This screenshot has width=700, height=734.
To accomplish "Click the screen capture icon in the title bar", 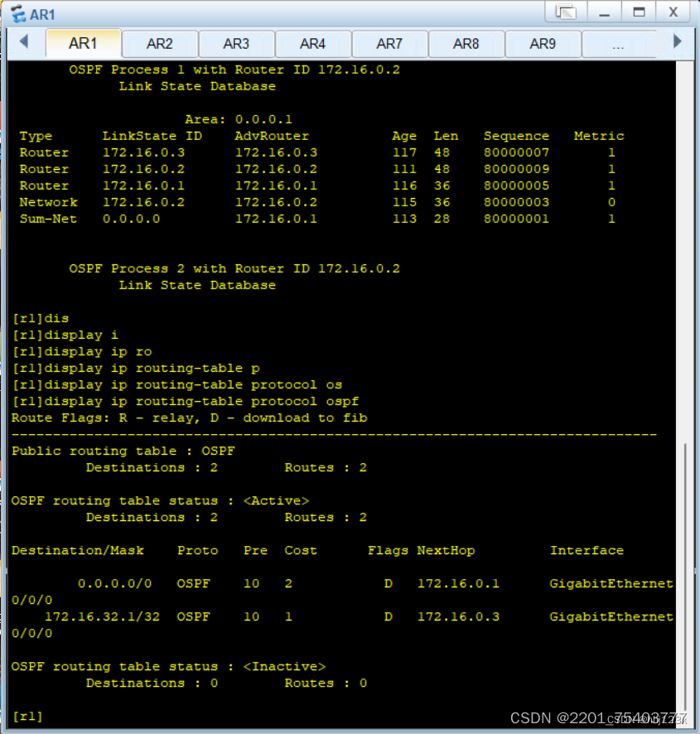I will click(x=567, y=12).
